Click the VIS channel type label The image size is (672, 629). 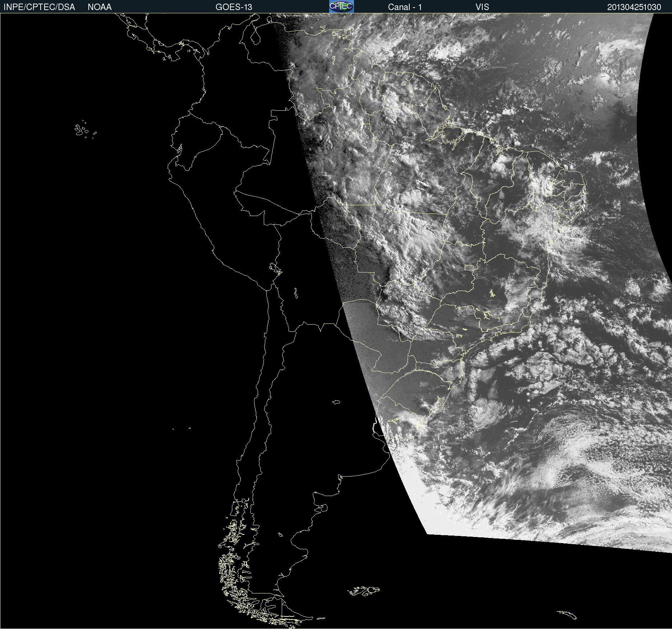[x=482, y=7]
